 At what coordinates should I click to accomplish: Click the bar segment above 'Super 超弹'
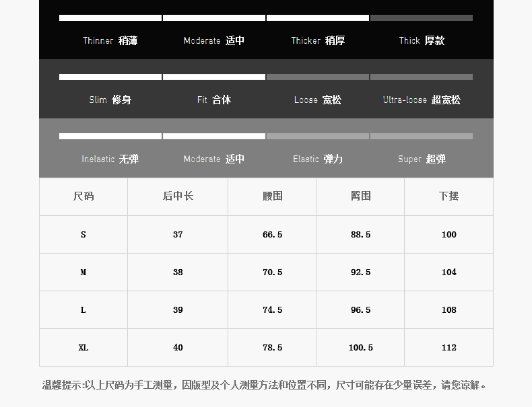pyautogui.click(x=421, y=136)
